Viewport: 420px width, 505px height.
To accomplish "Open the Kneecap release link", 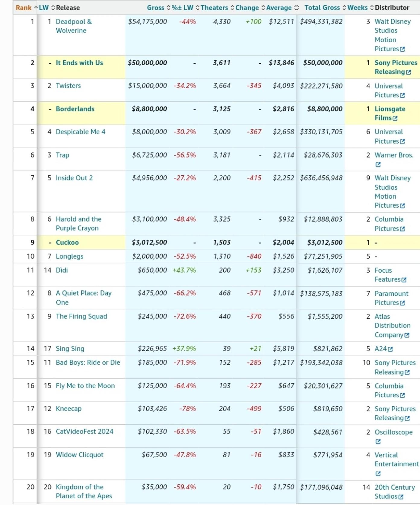I will pos(68,409).
